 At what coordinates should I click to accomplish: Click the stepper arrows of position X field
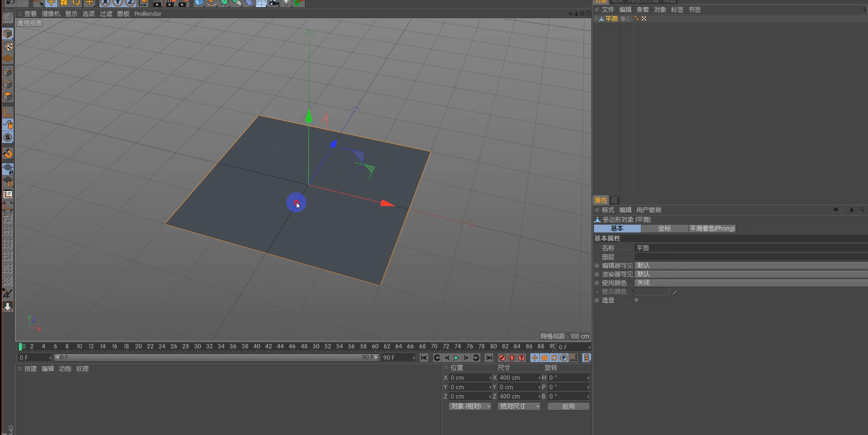click(490, 378)
